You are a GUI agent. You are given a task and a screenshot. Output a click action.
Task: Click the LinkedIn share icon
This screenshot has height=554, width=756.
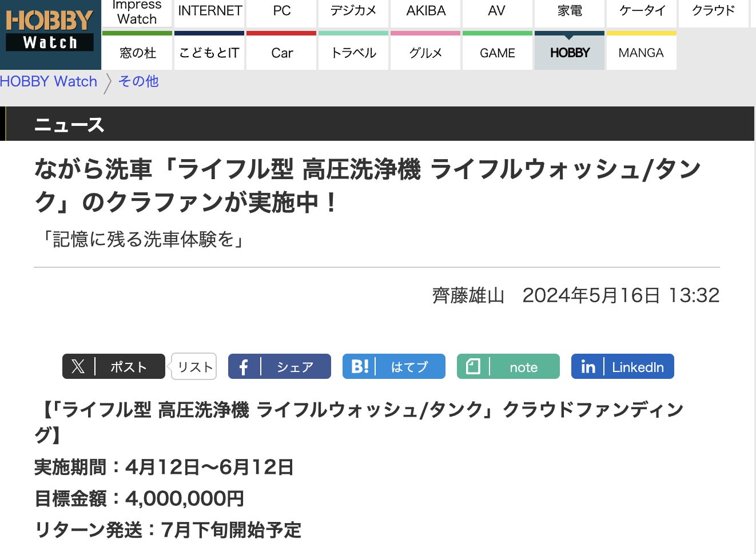click(x=588, y=367)
